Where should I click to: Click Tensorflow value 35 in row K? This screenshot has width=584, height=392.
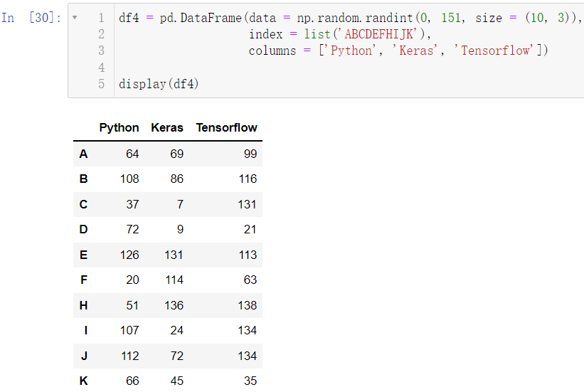click(x=250, y=381)
